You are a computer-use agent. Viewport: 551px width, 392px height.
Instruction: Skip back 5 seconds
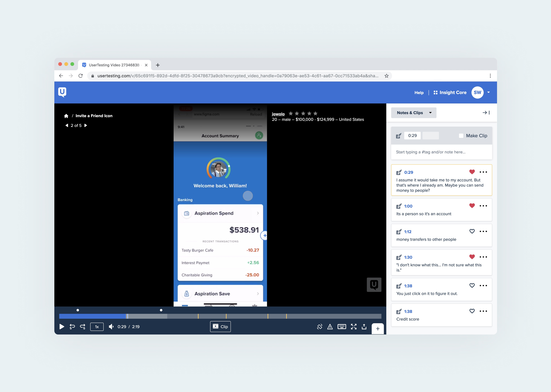[72, 327]
